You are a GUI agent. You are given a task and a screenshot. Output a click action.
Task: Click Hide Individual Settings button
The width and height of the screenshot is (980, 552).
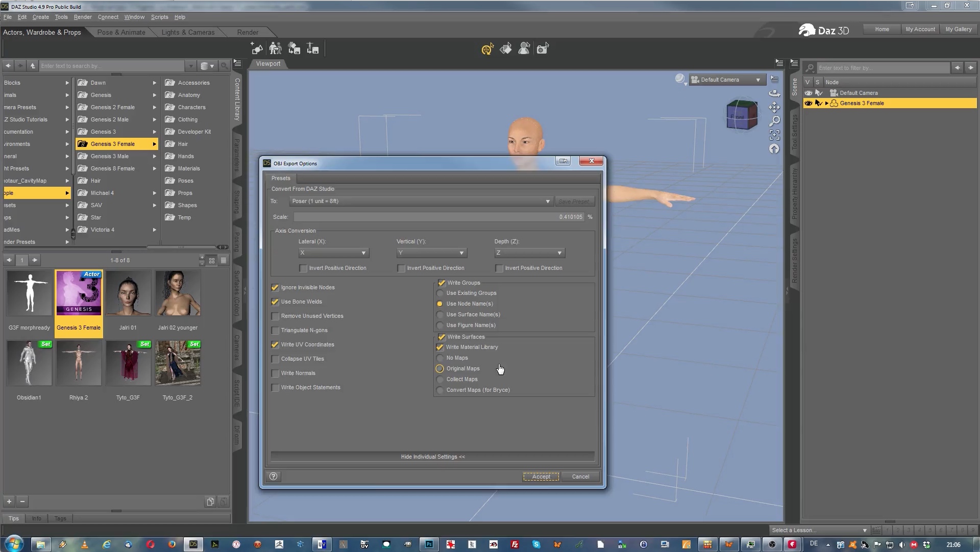click(433, 457)
